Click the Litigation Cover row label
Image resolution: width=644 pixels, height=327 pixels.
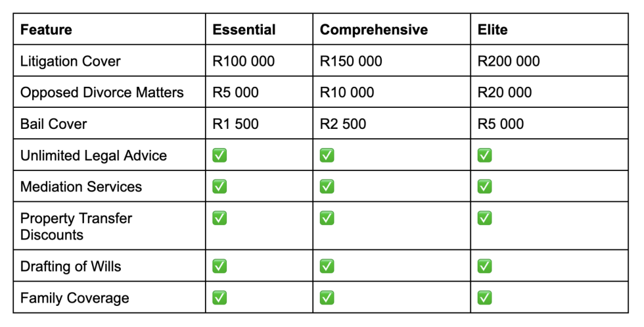click(70, 61)
